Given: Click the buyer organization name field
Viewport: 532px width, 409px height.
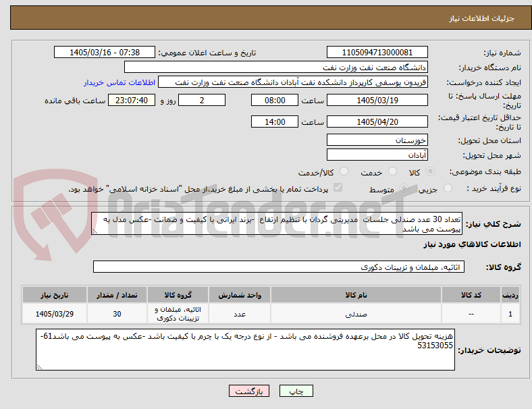Looking at the screenshot, I should (276, 67).
